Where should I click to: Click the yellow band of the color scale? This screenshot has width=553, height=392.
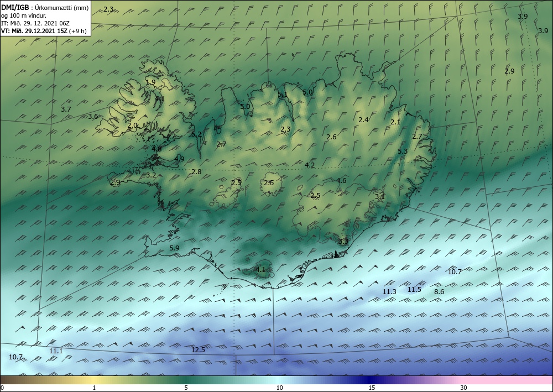(94, 380)
